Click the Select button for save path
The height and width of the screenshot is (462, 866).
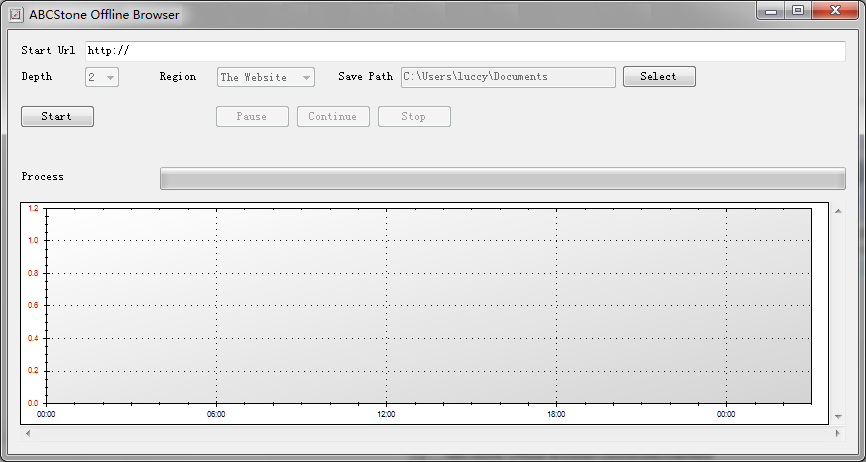(x=659, y=77)
